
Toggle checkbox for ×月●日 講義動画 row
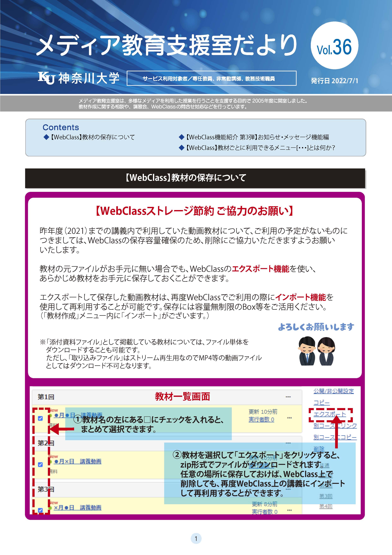[x=40, y=510]
